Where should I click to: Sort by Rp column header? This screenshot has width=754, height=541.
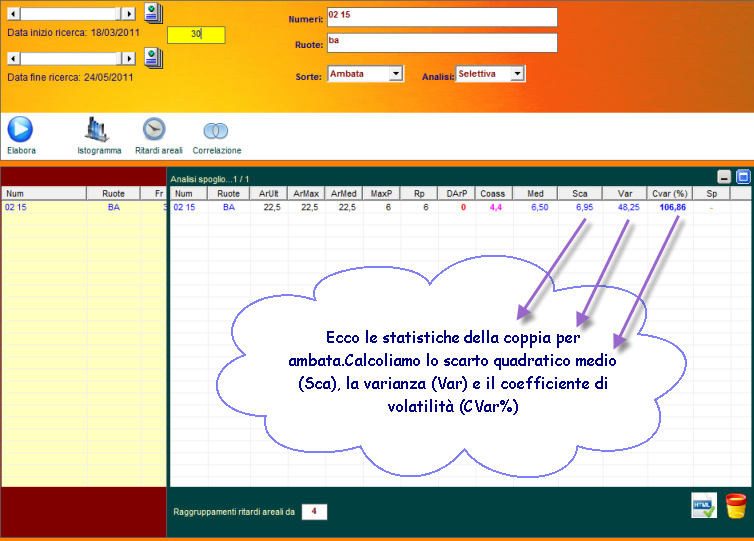[419, 193]
